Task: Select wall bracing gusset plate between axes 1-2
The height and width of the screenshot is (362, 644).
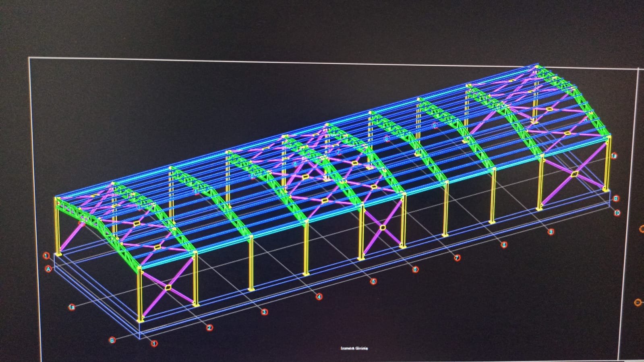Action: [168, 287]
